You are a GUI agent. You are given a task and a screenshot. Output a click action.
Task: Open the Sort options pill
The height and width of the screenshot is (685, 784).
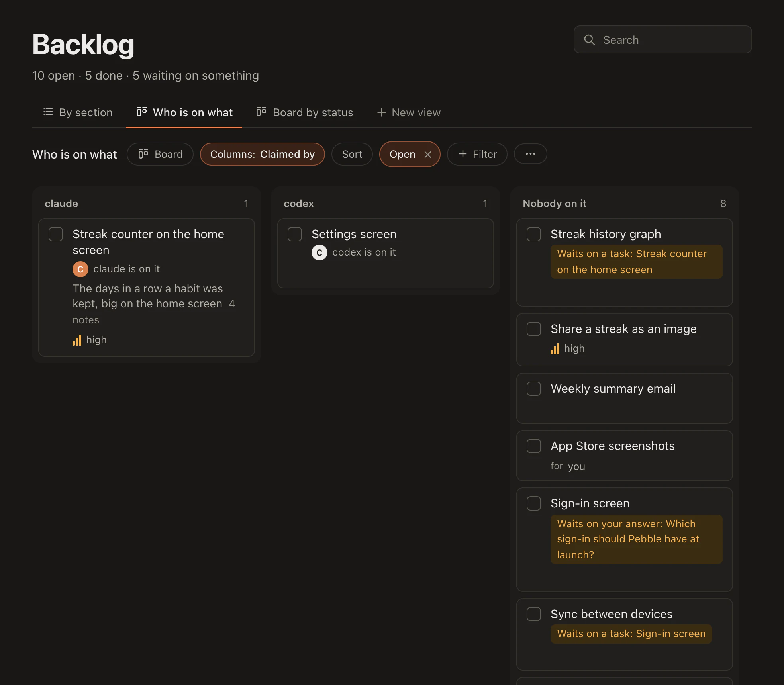click(x=352, y=154)
